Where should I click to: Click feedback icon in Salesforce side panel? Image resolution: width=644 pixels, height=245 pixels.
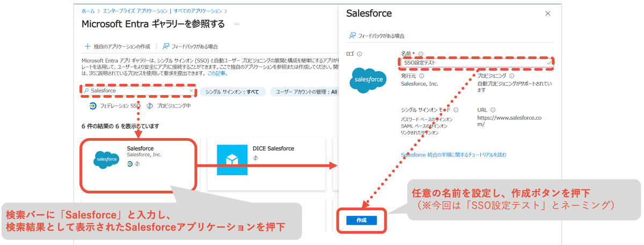coord(353,35)
